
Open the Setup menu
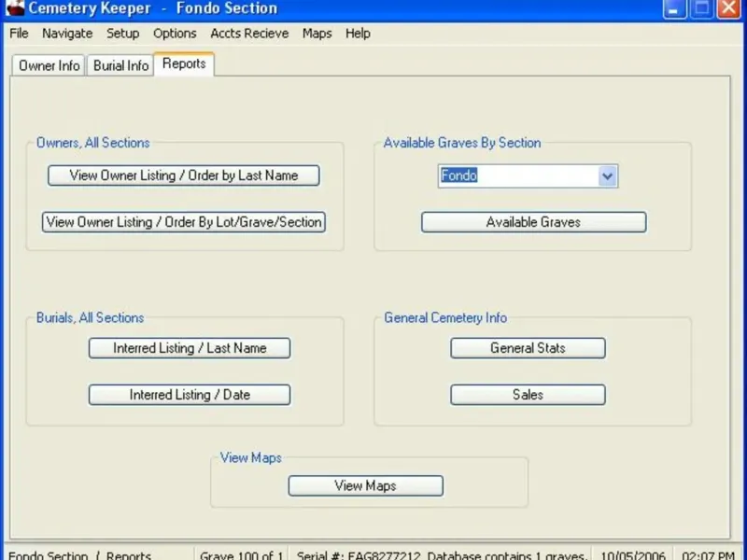[123, 34]
